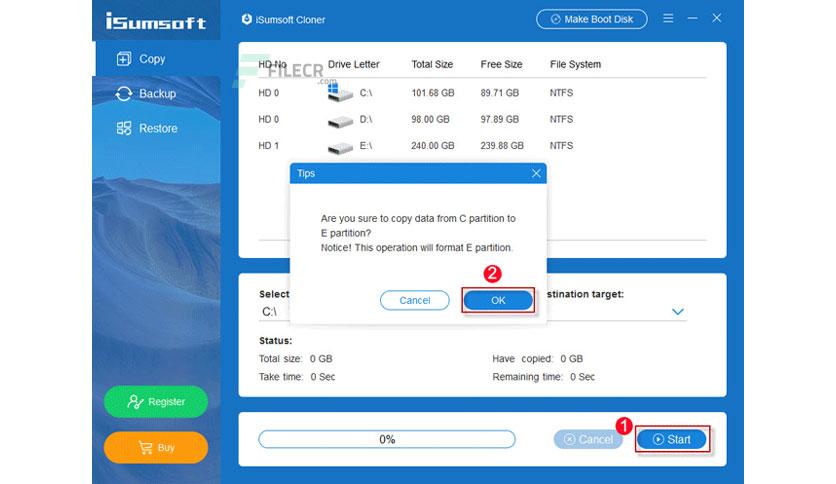This screenshot has width=836, height=484.
Task: Expand the destination target dropdown arrow
Action: coord(678,312)
